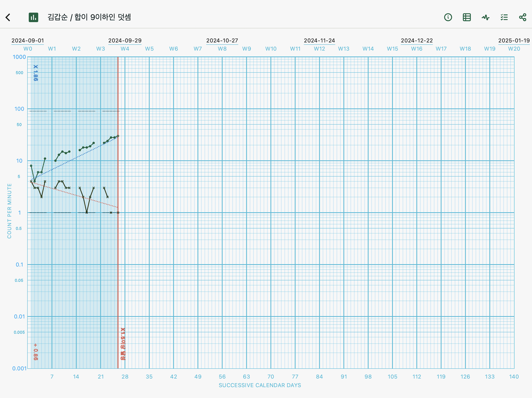532x398 pixels.
Task: Select the blue dotted celeration trend line
Action: point(75,158)
